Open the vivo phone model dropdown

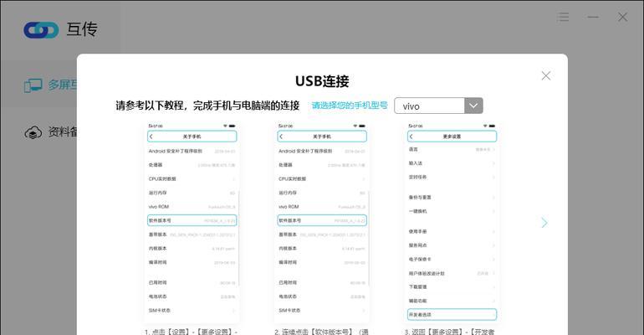point(438,106)
